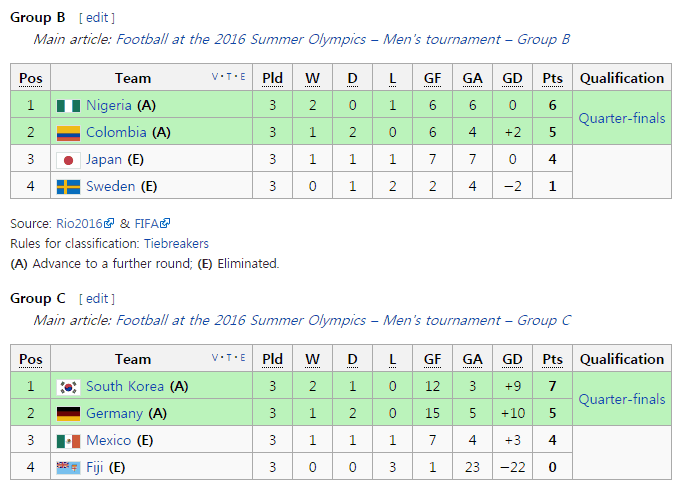Open the Colombia team link

(116, 132)
